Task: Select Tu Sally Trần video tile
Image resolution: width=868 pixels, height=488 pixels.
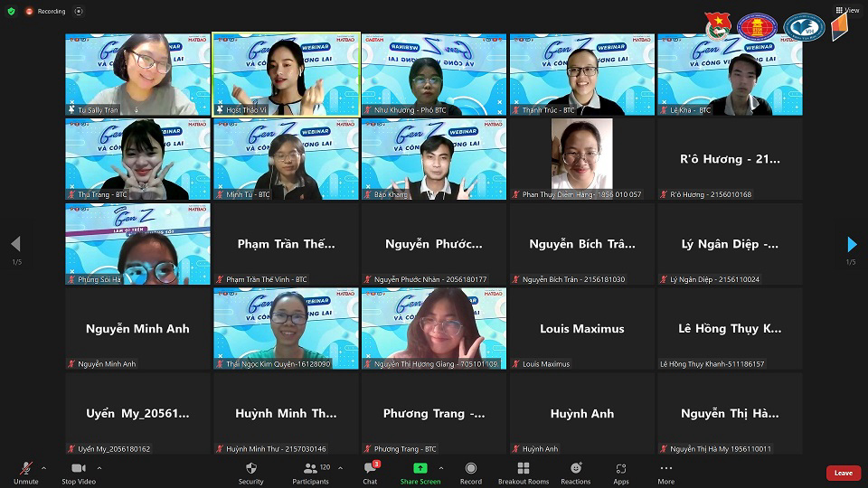Action: pyautogui.click(x=137, y=74)
